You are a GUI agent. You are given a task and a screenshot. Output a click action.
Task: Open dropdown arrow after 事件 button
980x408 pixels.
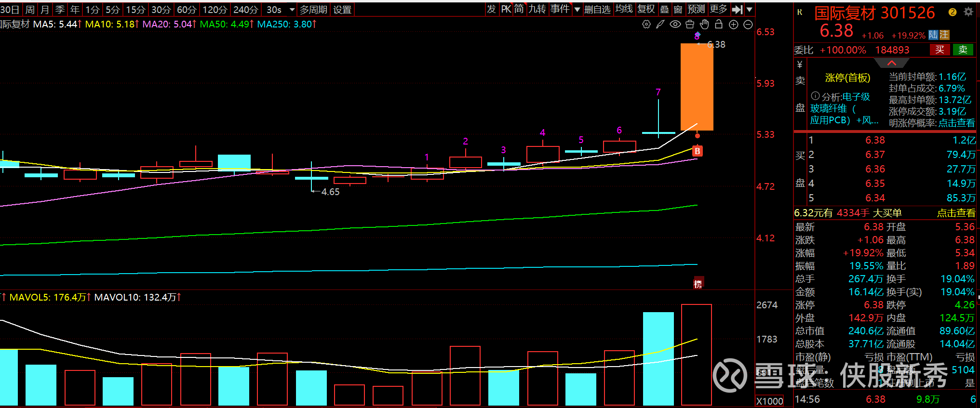pos(577,9)
